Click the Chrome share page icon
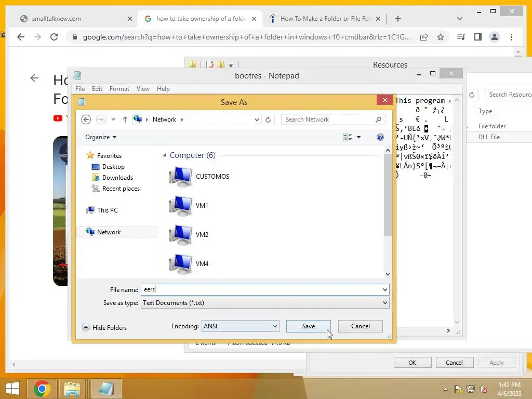This screenshot has height=399, width=532. (x=424, y=37)
